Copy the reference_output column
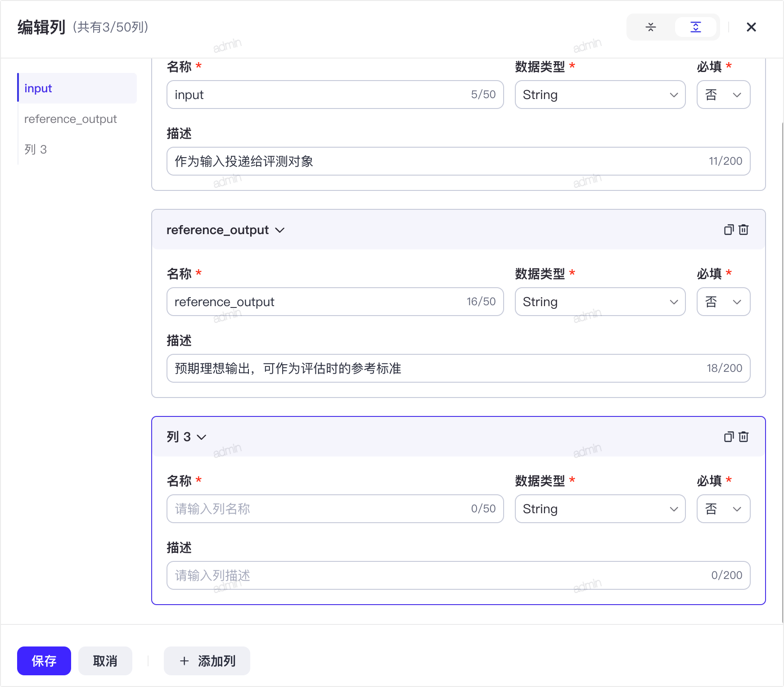Image resolution: width=784 pixels, height=687 pixels. tap(729, 230)
